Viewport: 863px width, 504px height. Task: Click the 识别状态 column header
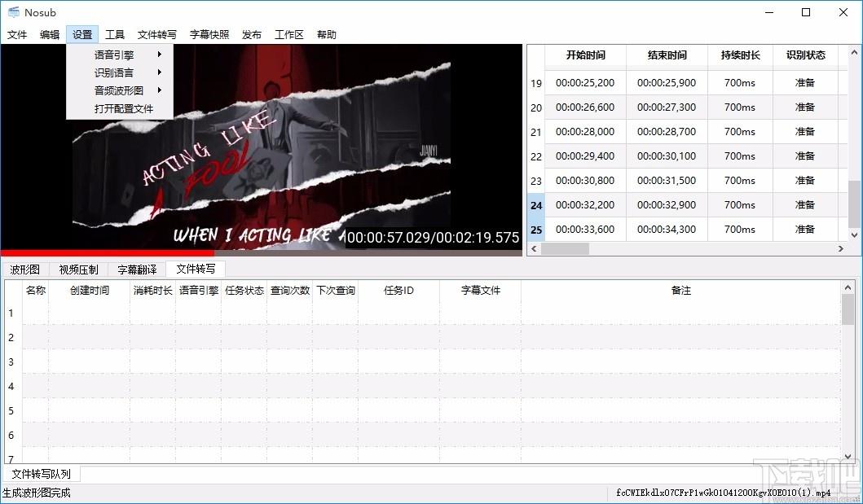[806, 55]
